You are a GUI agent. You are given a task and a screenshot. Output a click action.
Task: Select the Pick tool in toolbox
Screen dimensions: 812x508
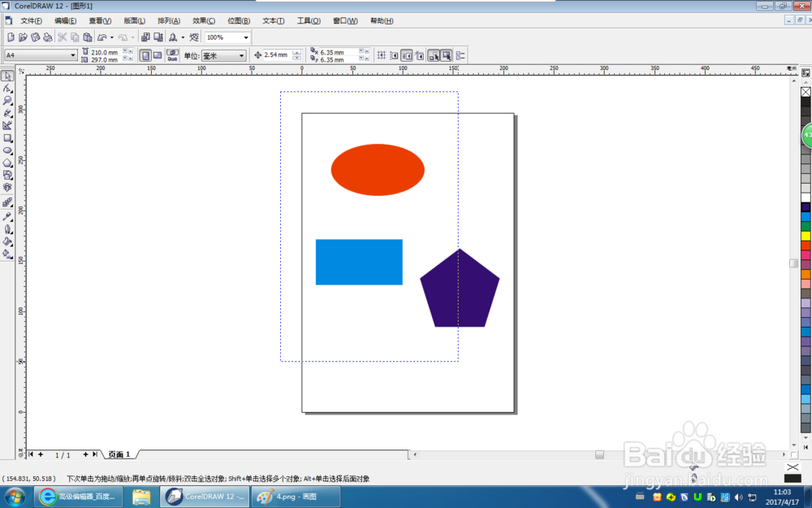click(7, 76)
